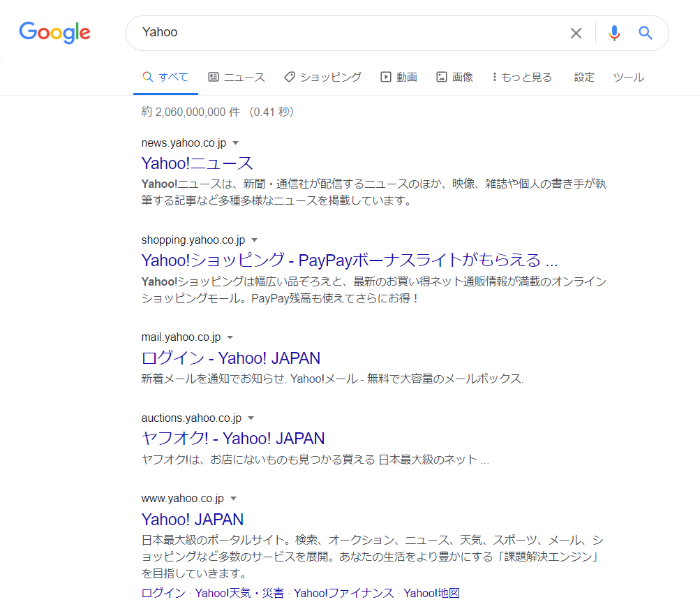The width and height of the screenshot is (700, 602).
Task: Click the blue magnifier search button
Action: coord(646,33)
